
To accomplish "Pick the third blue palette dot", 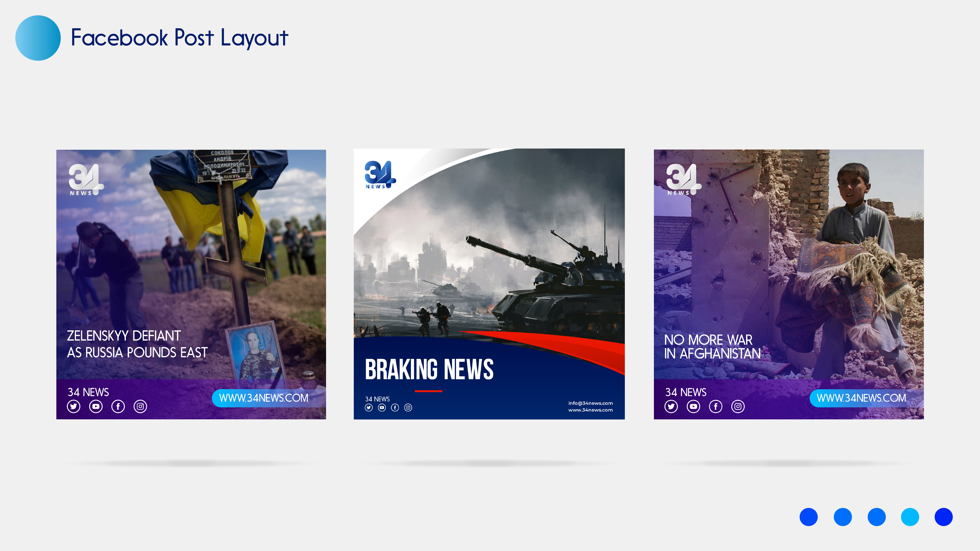I will [876, 517].
